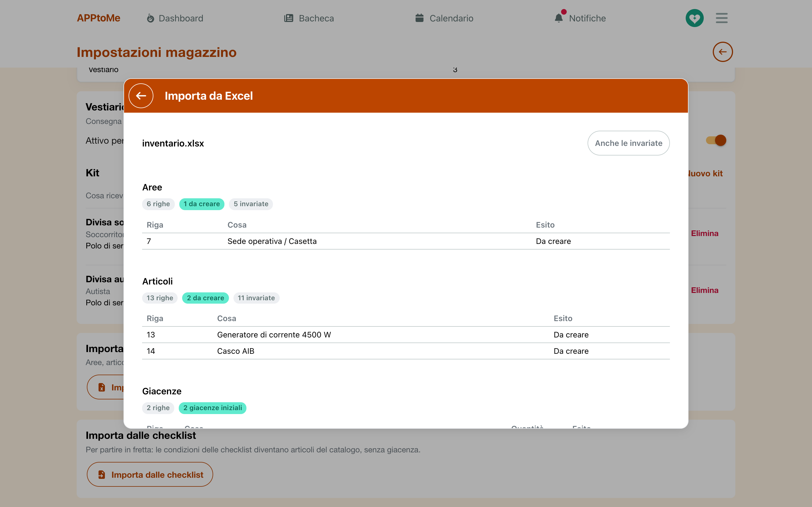
Task: Click the green heart profile avatar
Action: [694, 18]
